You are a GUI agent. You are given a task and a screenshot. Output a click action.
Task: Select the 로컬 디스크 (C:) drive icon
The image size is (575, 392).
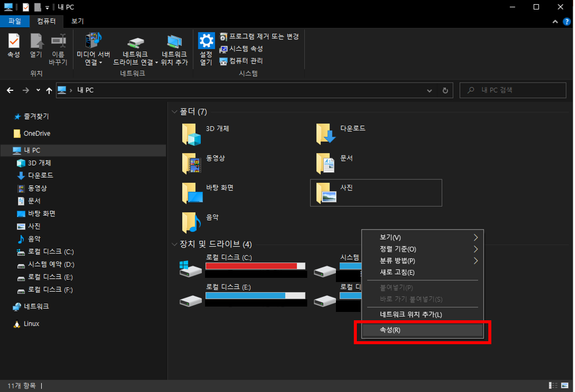(190, 269)
